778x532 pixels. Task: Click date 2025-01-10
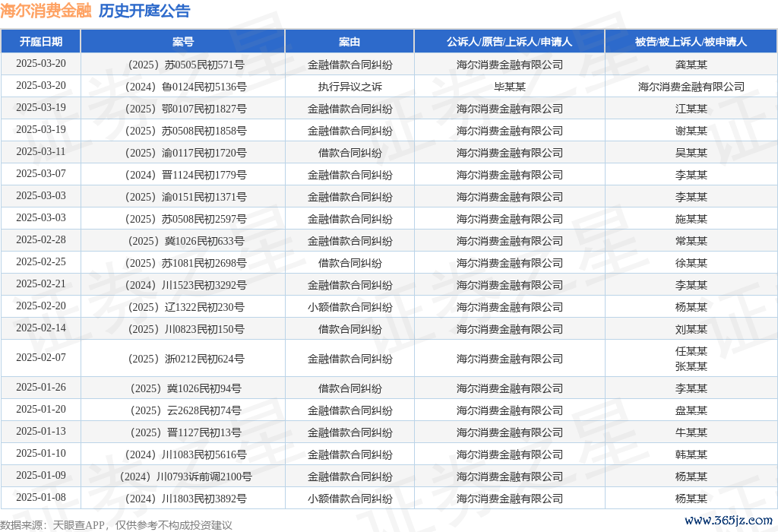tap(41, 453)
